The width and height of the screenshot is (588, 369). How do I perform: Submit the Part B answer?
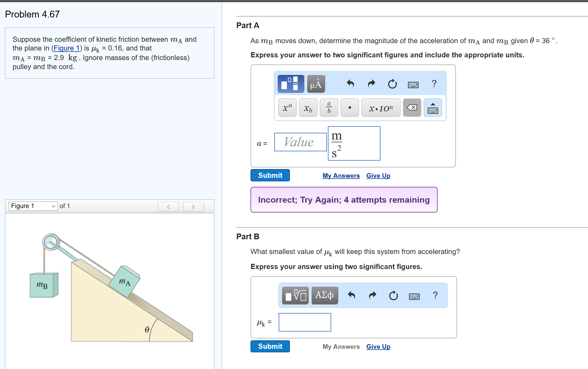[x=270, y=346]
